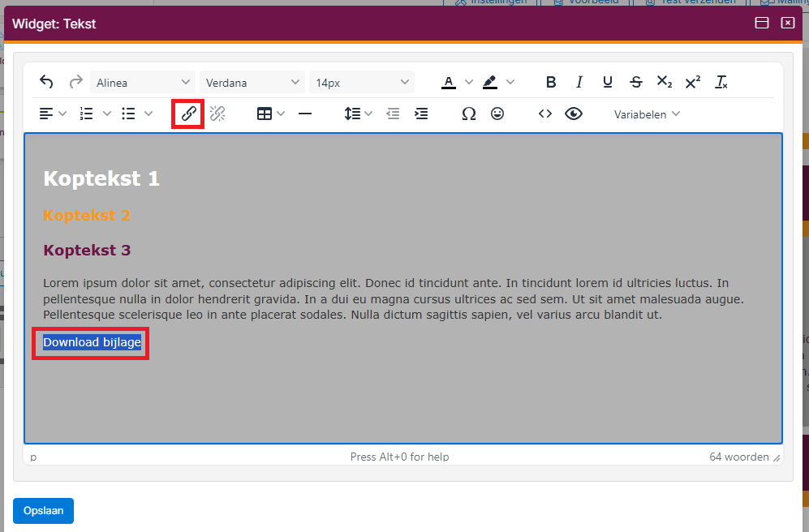Image resolution: width=809 pixels, height=532 pixels.
Task: Open text color picker dropdown arrow
Action: coord(468,82)
